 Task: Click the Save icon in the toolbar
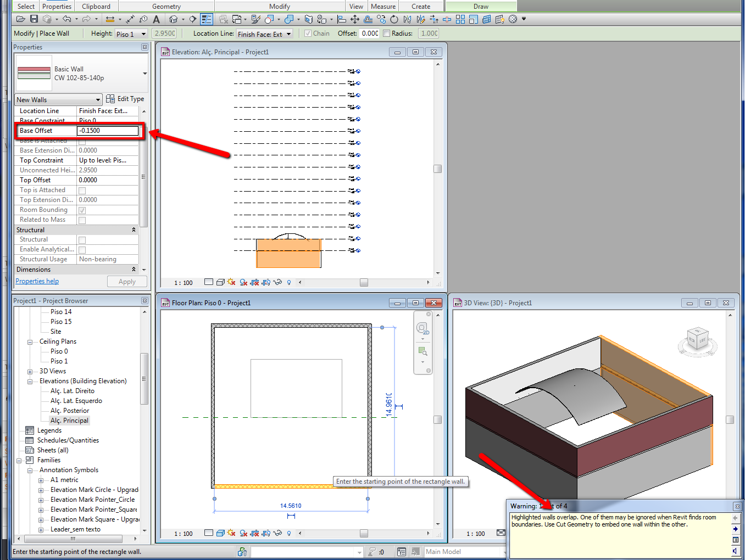click(34, 19)
